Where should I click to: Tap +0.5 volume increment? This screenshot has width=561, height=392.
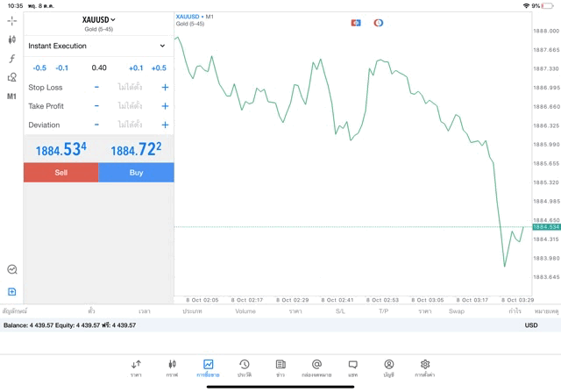point(159,68)
